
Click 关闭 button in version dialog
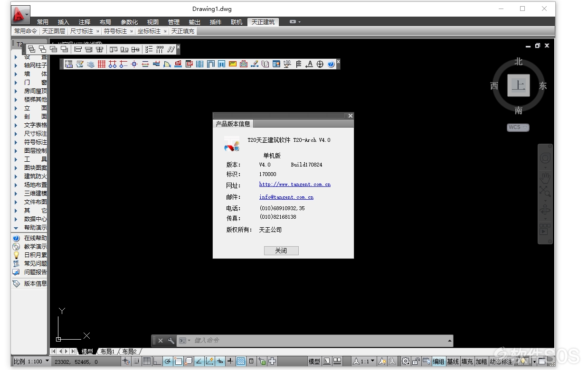[x=281, y=250]
